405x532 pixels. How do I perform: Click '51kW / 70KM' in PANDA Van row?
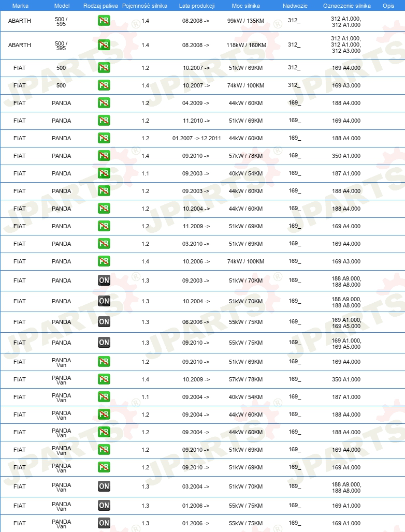click(246, 486)
